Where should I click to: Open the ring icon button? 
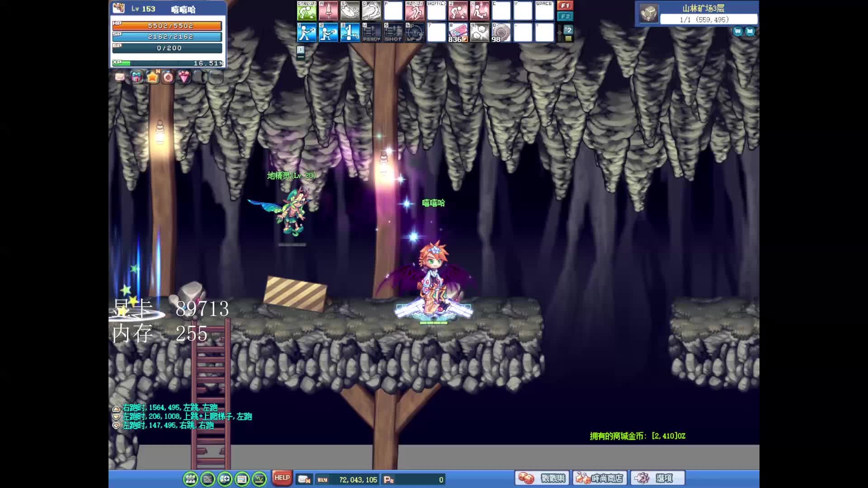click(168, 77)
